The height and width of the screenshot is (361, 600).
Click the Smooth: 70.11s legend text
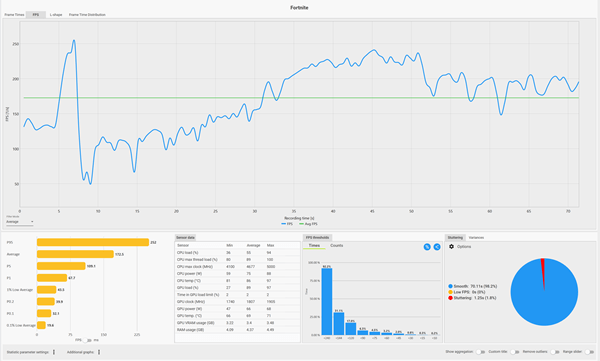[475, 286]
